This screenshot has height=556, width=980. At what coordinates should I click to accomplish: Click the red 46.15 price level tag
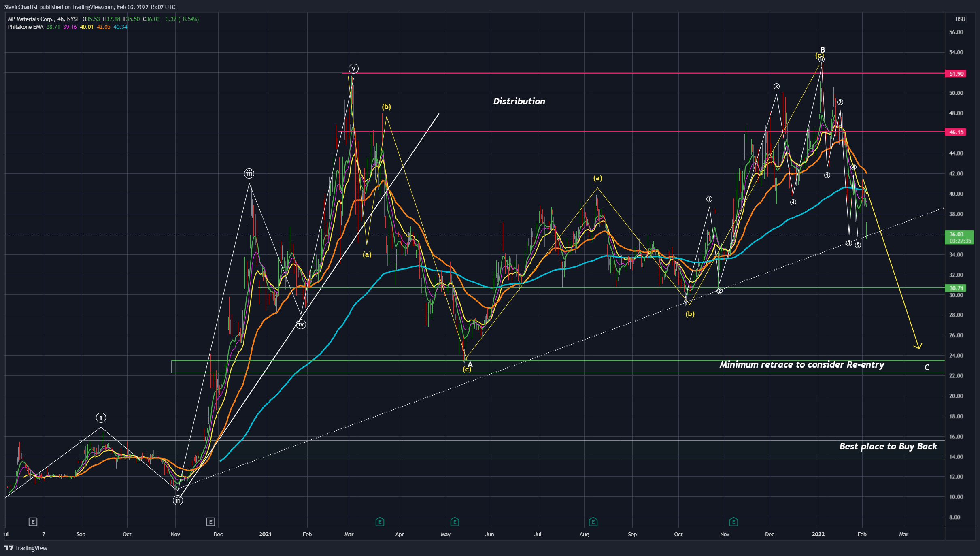[x=956, y=132]
